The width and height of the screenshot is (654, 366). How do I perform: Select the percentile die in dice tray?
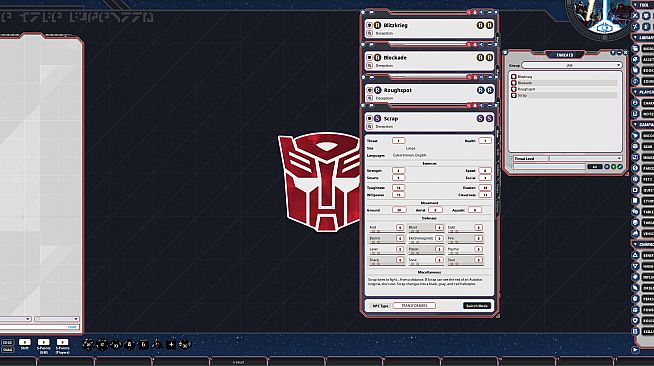pyautogui.click(x=184, y=344)
